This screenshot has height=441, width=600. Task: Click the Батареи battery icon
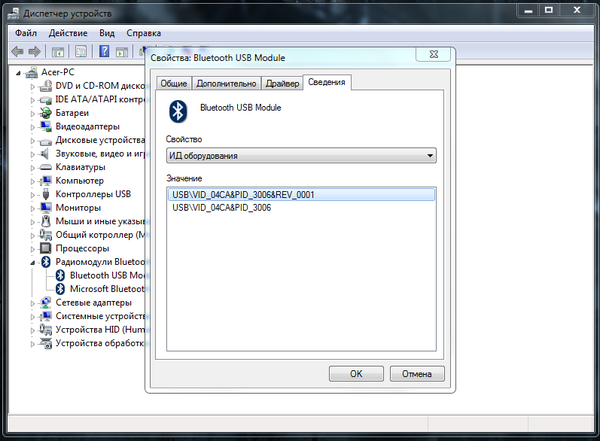[x=45, y=113]
